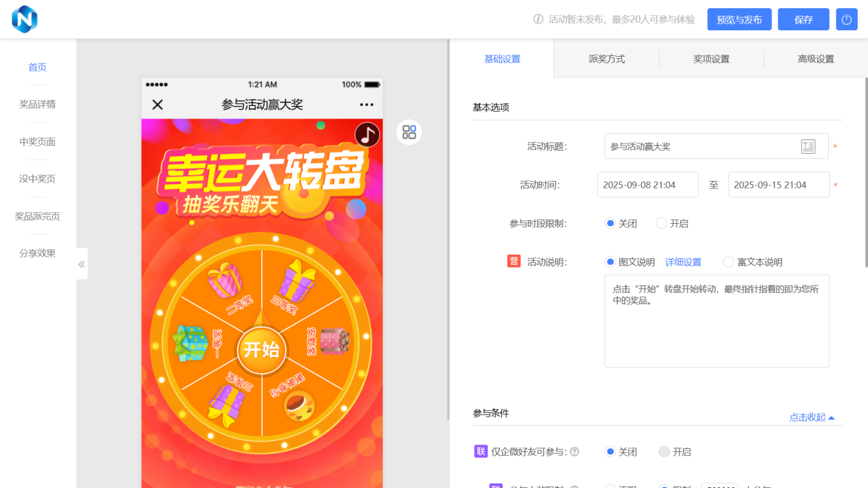Click the 预览与发布 button
The width and height of the screenshot is (868, 488).
tap(739, 19)
